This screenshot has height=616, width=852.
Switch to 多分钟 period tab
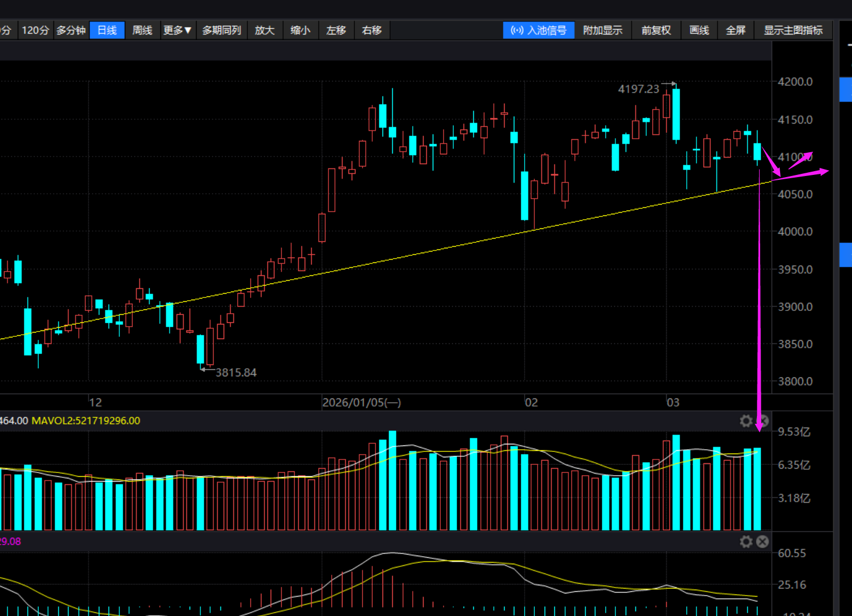pos(71,30)
